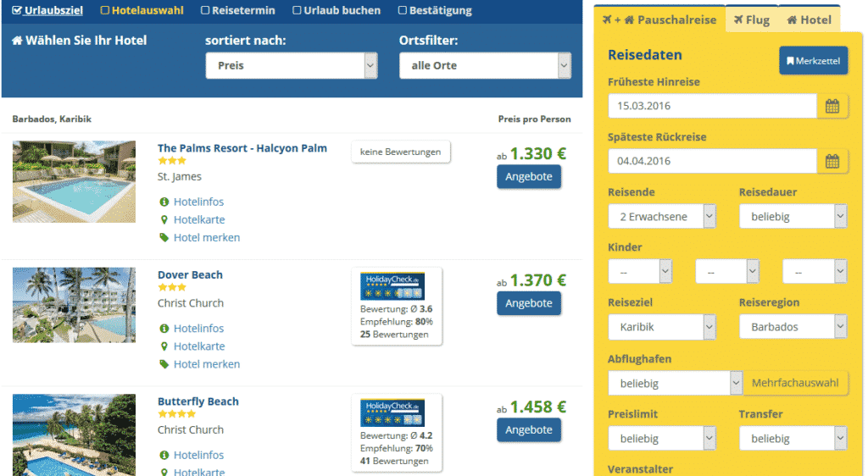Open The Palms Resort pool thumbnail
The width and height of the screenshot is (868, 476).
[75, 182]
